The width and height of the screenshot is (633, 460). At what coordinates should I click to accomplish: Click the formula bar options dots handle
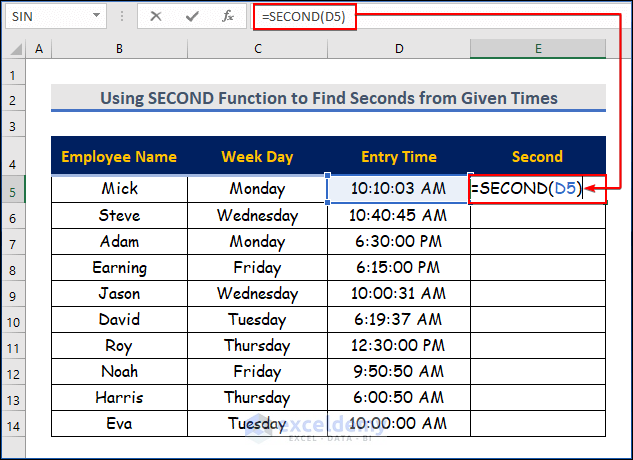tap(122, 17)
